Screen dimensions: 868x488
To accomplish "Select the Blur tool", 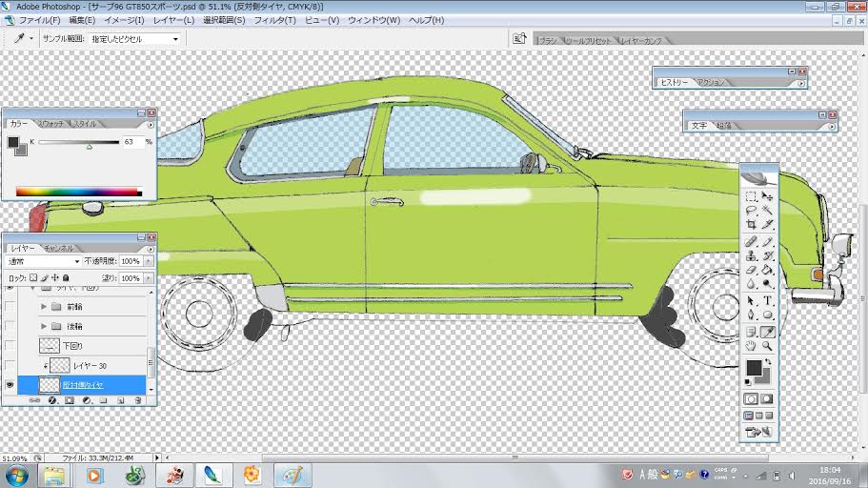I will pyautogui.click(x=751, y=284).
